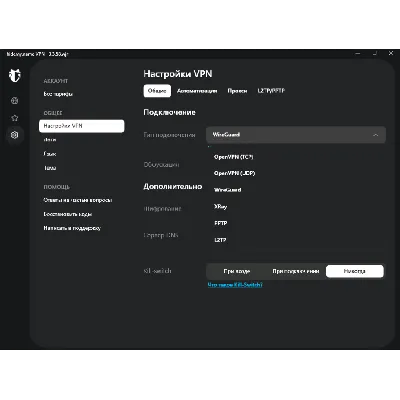Open Написать в поддержку in the help section

[72, 228]
